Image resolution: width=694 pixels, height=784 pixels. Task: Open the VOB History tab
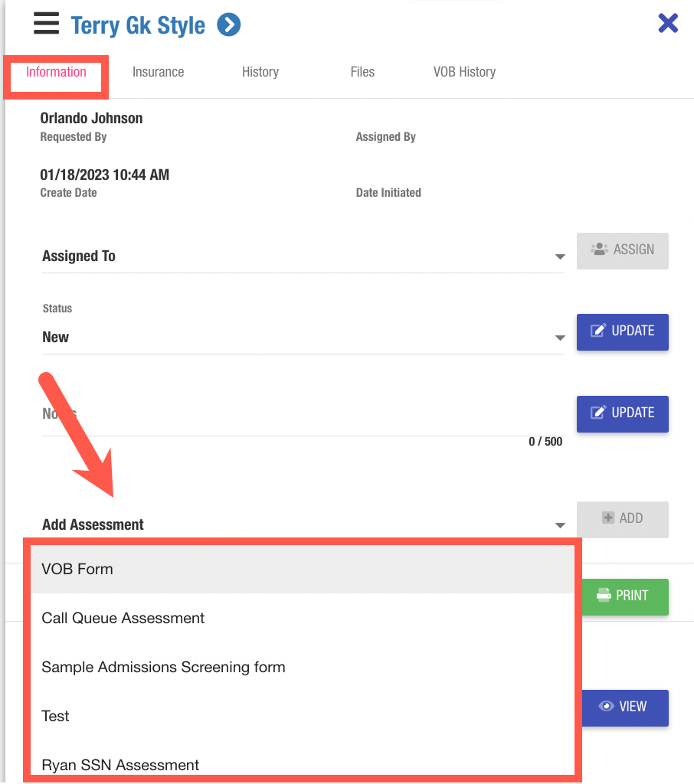click(x=464, y=72)
